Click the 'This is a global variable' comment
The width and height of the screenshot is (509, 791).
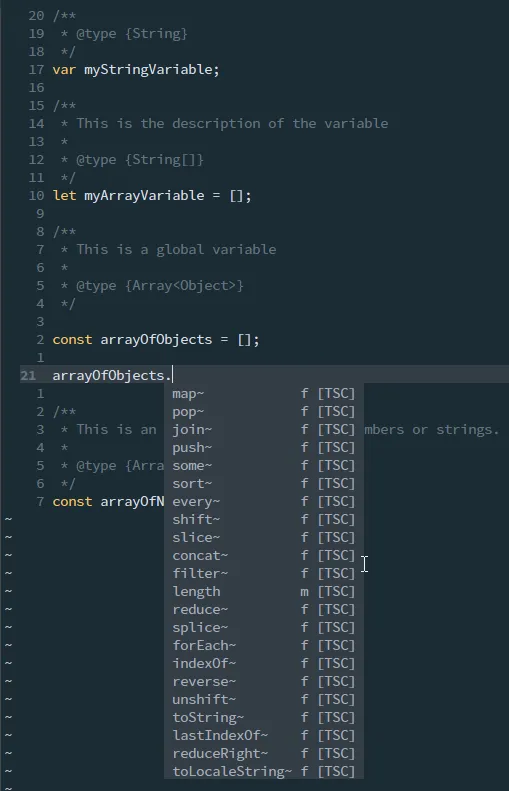[176, 250]
